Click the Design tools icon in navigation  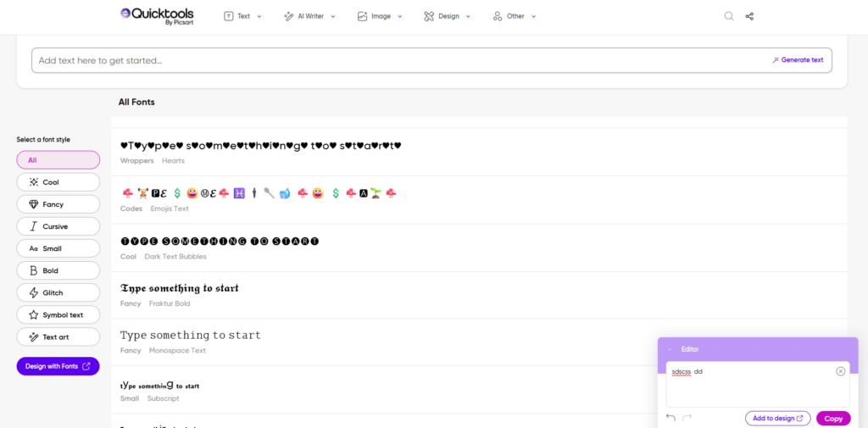pyautogui.click(x=428, y=16)
